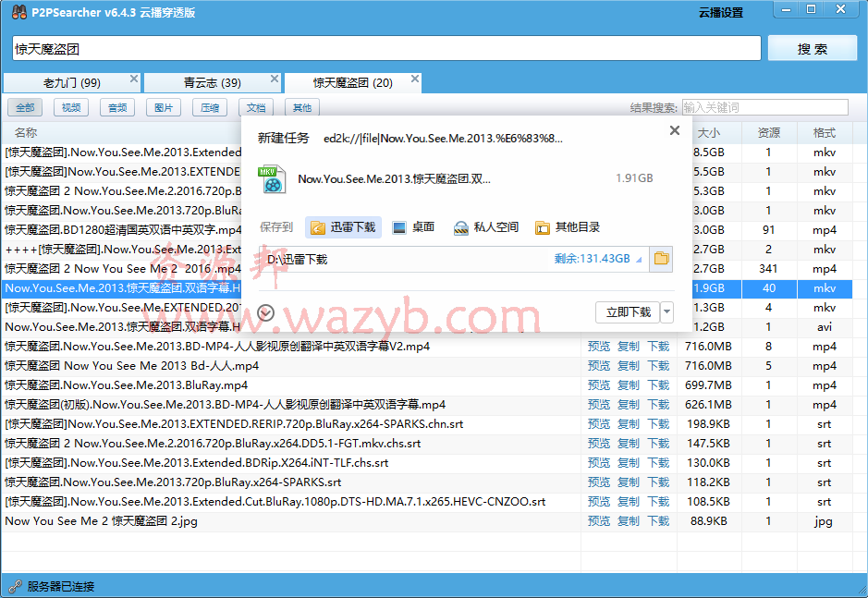Click 复制 for the HEVC-CNZOO.srt row
The width and height of the screenshot is (868, 598).
tap(629, 502)
